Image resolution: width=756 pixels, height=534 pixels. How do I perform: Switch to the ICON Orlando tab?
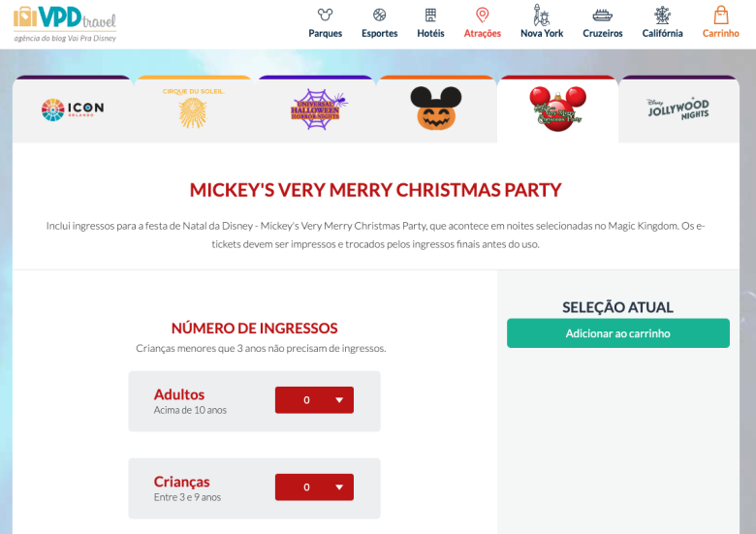point(73,110)
